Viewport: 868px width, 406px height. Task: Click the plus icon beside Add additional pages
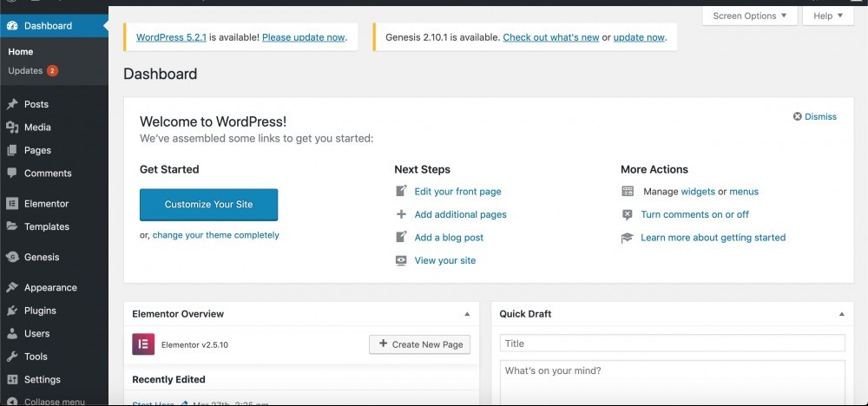coord(401,214)
